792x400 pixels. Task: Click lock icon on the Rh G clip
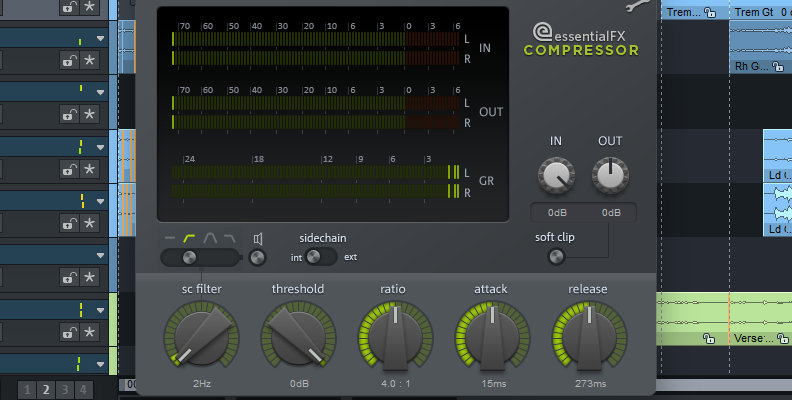tap(779, 66)
